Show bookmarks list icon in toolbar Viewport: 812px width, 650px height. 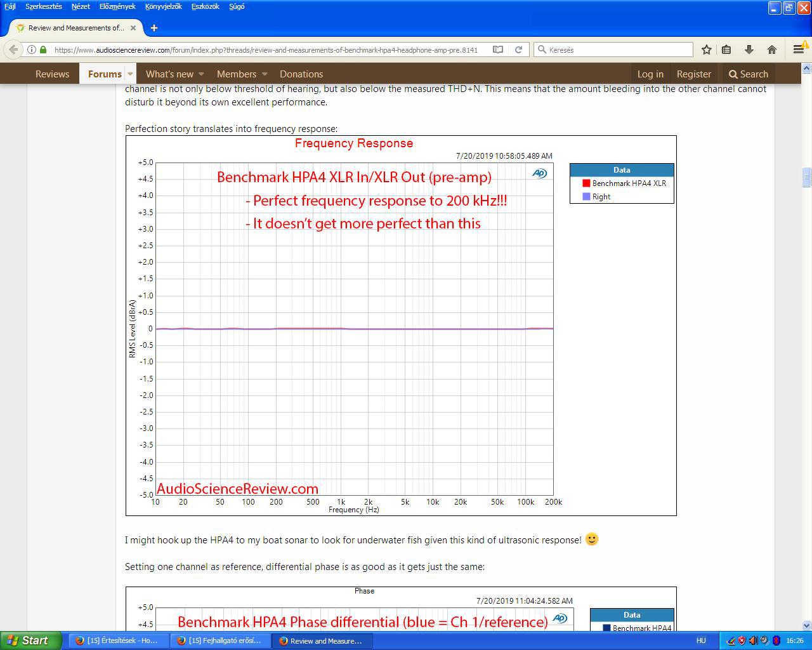tap(727, 50)
